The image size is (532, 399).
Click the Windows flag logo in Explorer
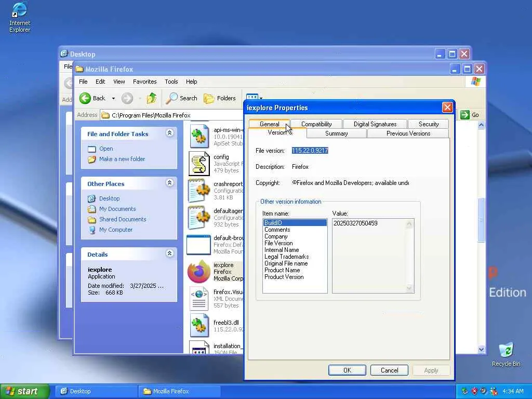(476, 82)
